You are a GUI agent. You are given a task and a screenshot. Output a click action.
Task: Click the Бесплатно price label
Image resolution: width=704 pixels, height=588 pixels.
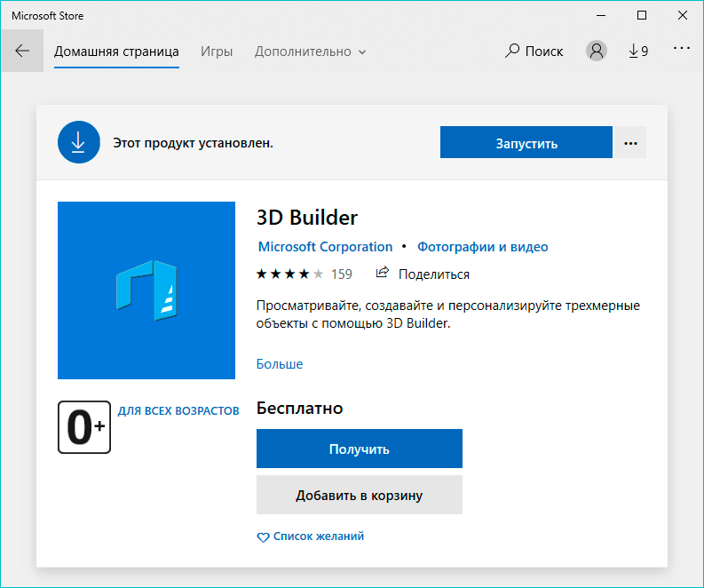299,408
